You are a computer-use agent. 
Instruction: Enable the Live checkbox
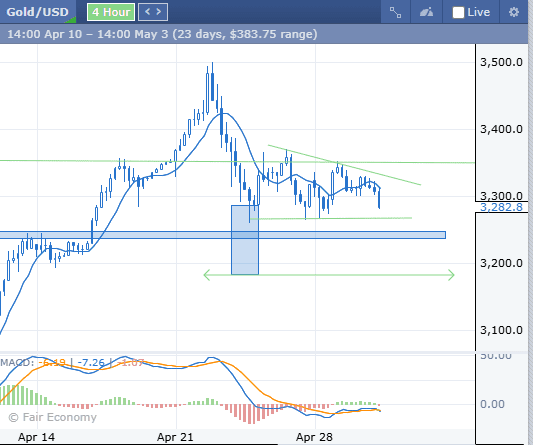(458, 13)
